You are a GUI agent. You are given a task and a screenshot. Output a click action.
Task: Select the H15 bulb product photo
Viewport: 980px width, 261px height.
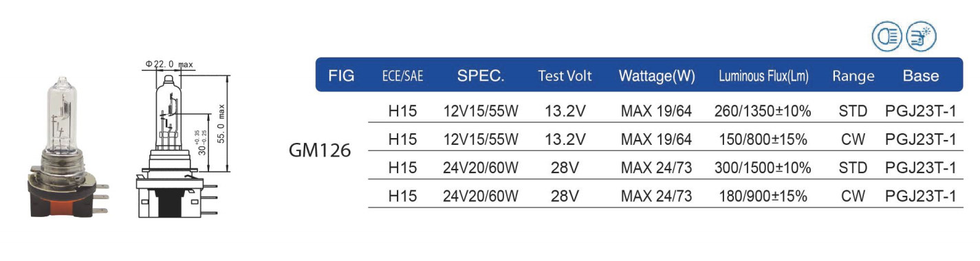[x=69, y=146]
